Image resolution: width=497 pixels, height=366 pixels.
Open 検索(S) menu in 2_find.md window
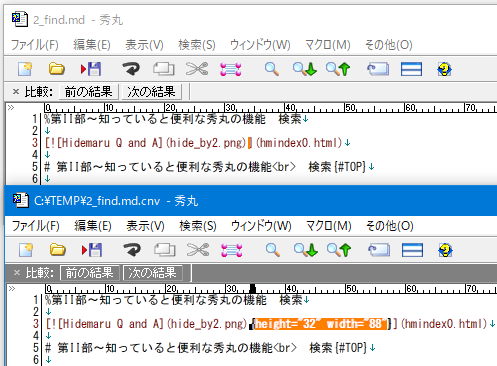pyautogui.click(x=197, y=44)
